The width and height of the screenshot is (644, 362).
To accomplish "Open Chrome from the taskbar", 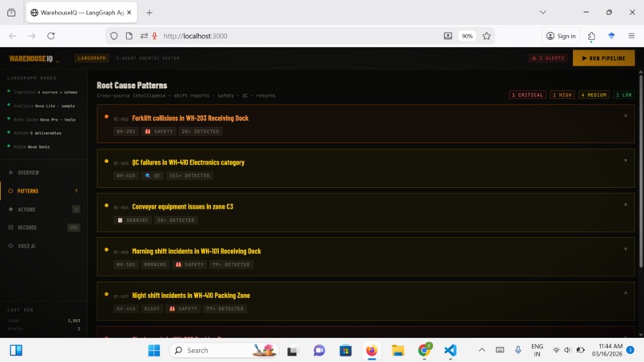I will coord(424,351).
